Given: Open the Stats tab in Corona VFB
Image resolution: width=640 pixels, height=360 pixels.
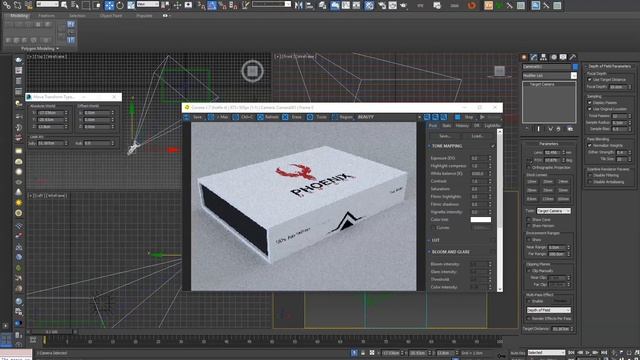Looking at the screenshot, I should click(x=447, y=126).
